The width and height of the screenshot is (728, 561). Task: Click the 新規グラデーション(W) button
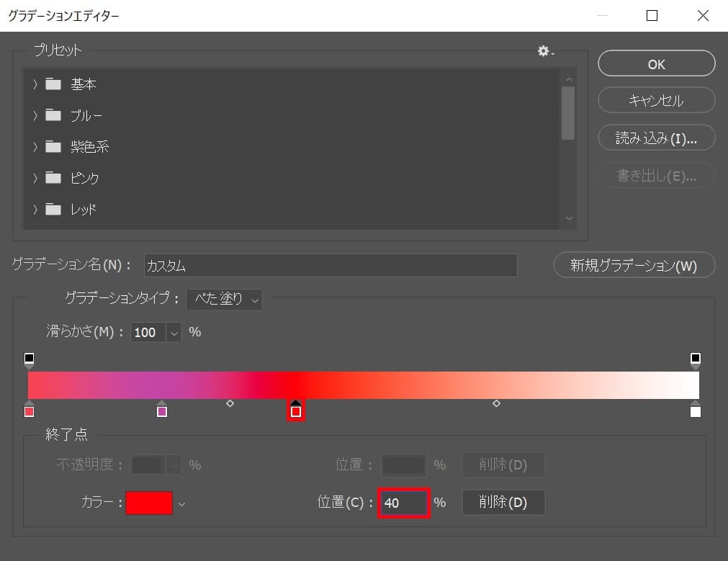[x=634, y=265]
